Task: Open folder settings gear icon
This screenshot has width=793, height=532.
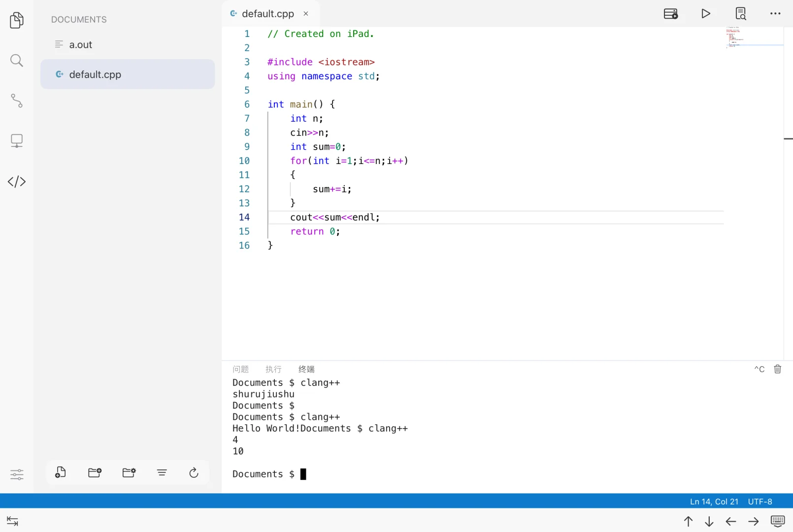Action: point(129,472)
